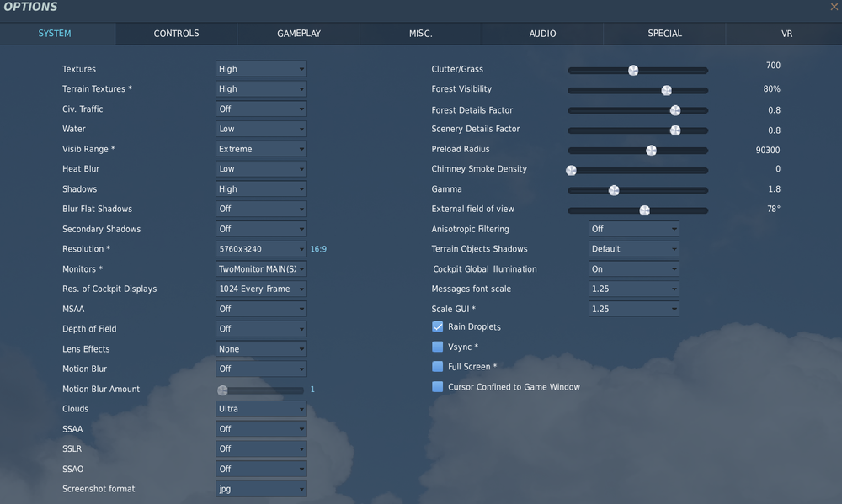
Task: Open the Motion Blur dropdown
Action: point(261,369)
